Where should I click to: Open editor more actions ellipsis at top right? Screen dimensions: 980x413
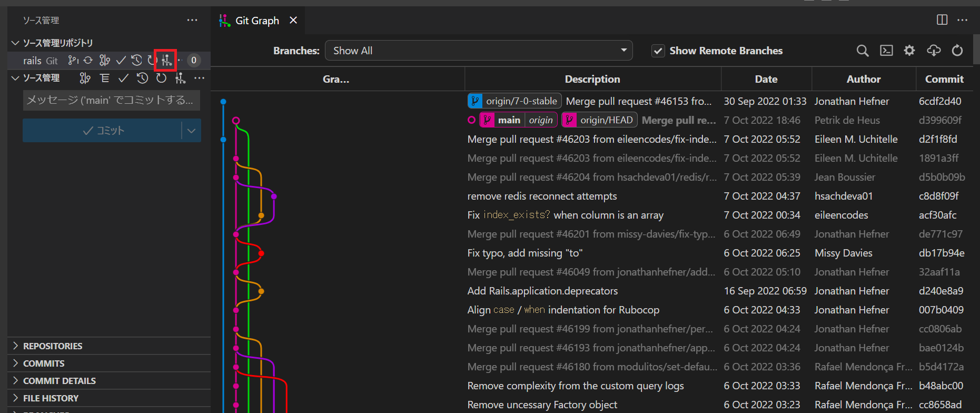[x=963, y=20]
